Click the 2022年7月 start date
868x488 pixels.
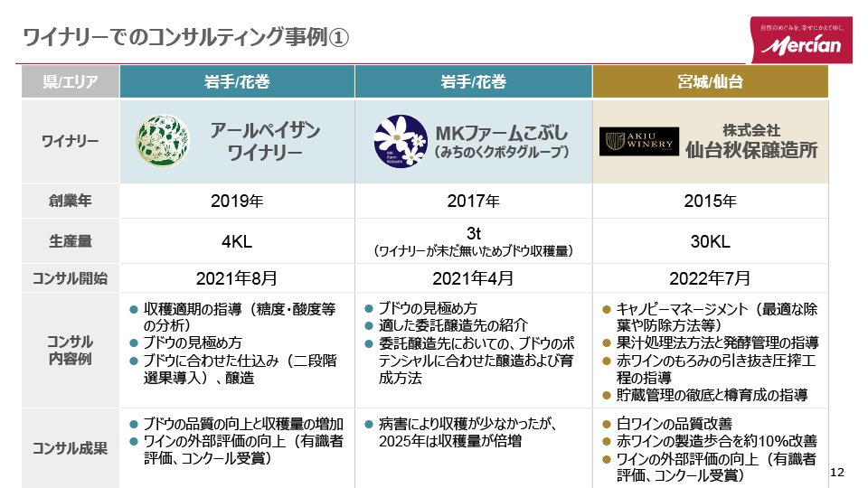[x=711, y=278]
